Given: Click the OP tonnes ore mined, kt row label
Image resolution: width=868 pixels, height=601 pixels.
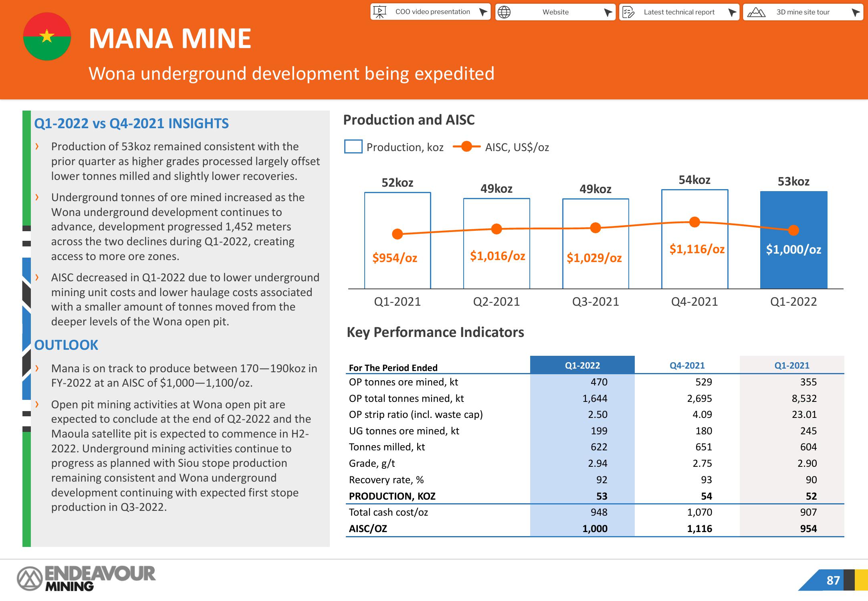Looking at the screenshot, I should pyautogui.click(x=403, y=382).
